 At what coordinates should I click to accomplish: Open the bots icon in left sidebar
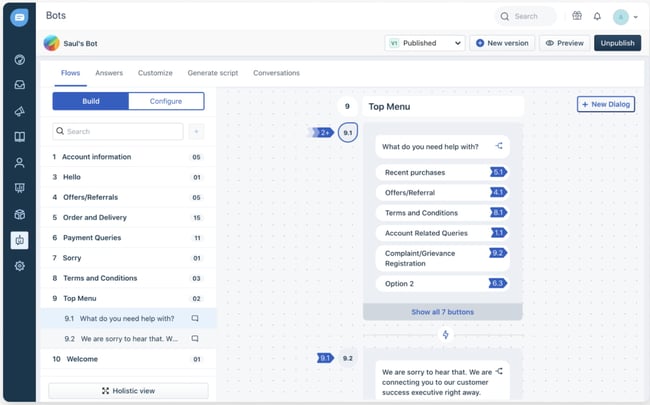pyautogui.click(x=20, y=240)
